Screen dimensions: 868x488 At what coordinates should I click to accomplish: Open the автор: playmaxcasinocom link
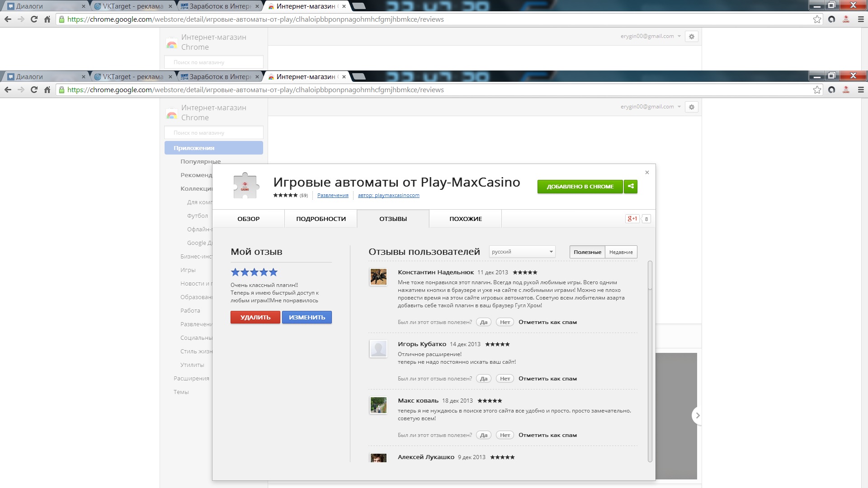pyautogui.click(x=388, y=195)
